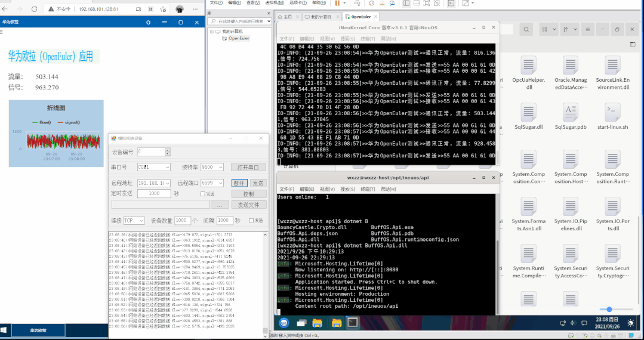Screen dimensions: 644x340
Task: Open VMware 虚拟机(M) menu
Action: click(275, 2)
